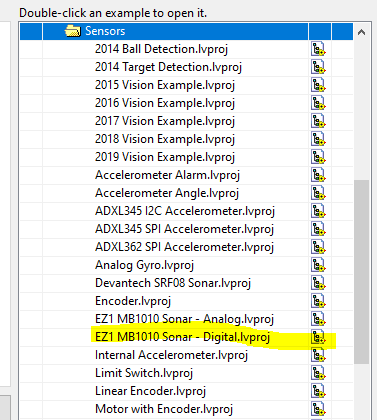Click project icon beside Devantech SRF08 Sonar.lvproj
Screen dimensions: 377x420
(318, 283)
